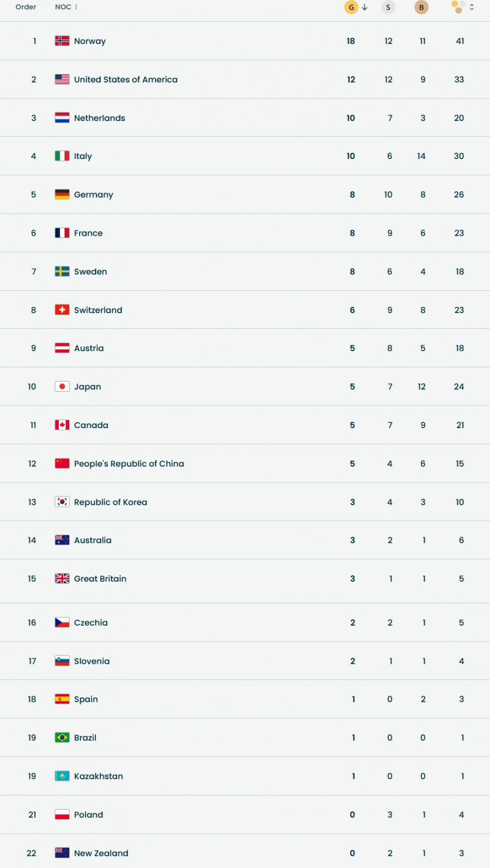The width and height of the screenshot is (490, 868).
Task: Open the NOC column options kebab menu
Action: [76, 7]
